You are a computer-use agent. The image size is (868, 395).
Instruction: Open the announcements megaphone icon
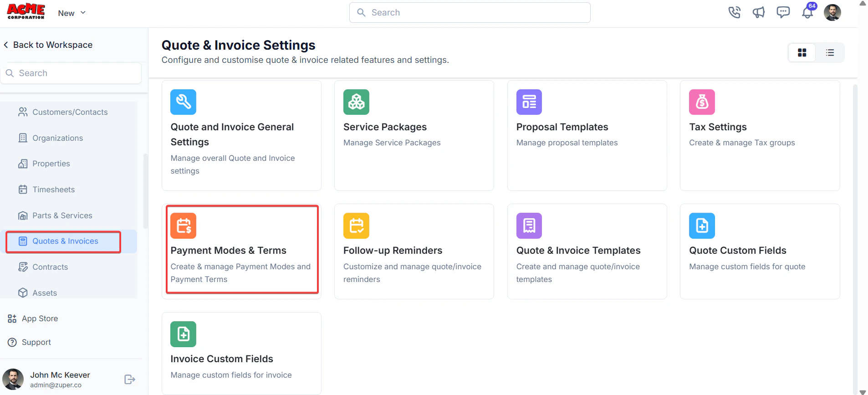click(x=759, y=12)
